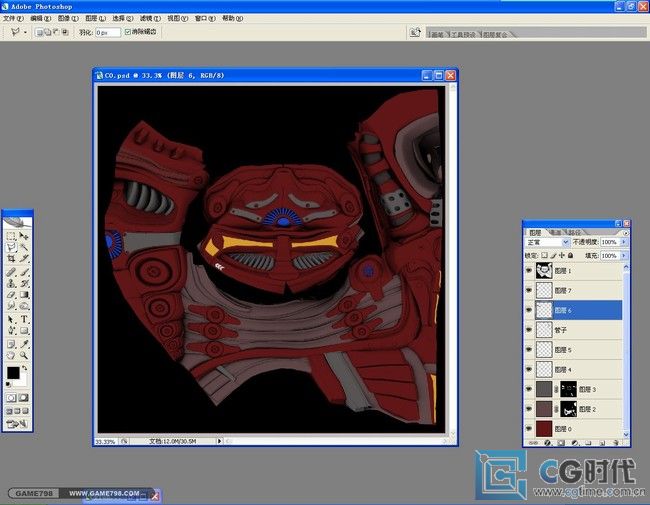This screenshot has width=650, height=505.
Task: Select the Dodge tool
Action: (24, 306)
